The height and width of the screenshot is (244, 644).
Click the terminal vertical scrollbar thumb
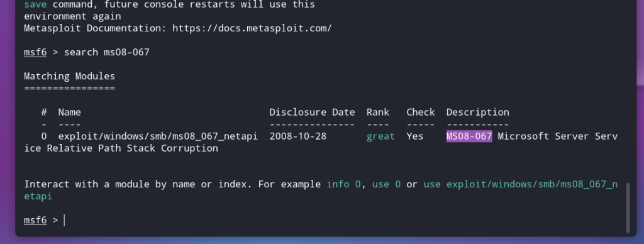628,208
